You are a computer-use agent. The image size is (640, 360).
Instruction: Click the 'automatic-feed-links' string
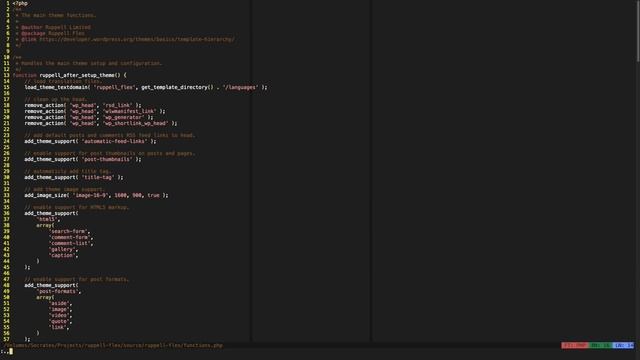(x=115, y=141)
